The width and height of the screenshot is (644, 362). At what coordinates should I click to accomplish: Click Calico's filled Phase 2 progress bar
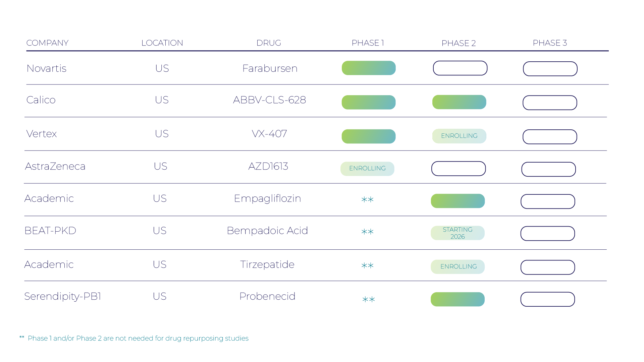click(x=459, y=102)
